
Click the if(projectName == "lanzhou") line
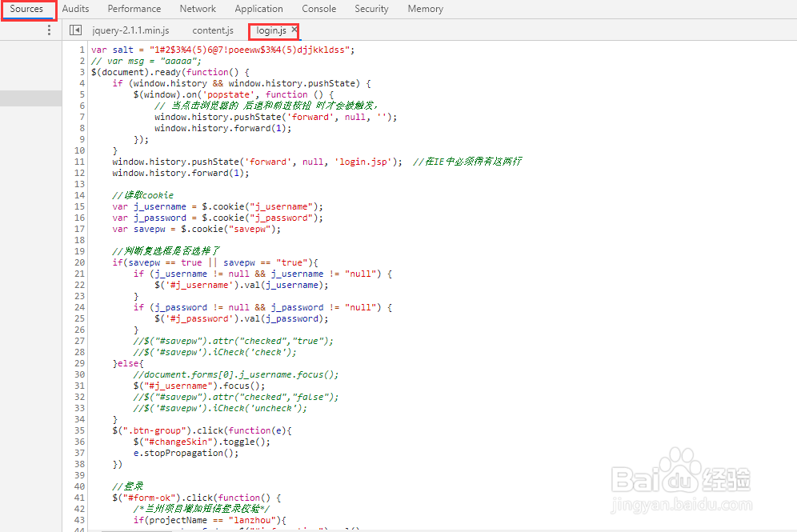[x=210, y=520]
